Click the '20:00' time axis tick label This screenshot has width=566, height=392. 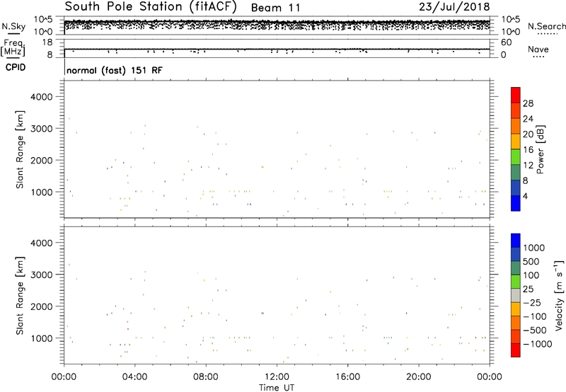(x=419, y=377)
